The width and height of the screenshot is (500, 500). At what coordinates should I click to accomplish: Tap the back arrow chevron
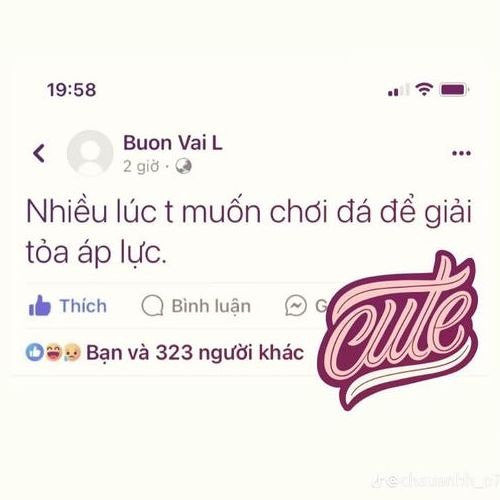pyautogui.click(x=39, y=153)
